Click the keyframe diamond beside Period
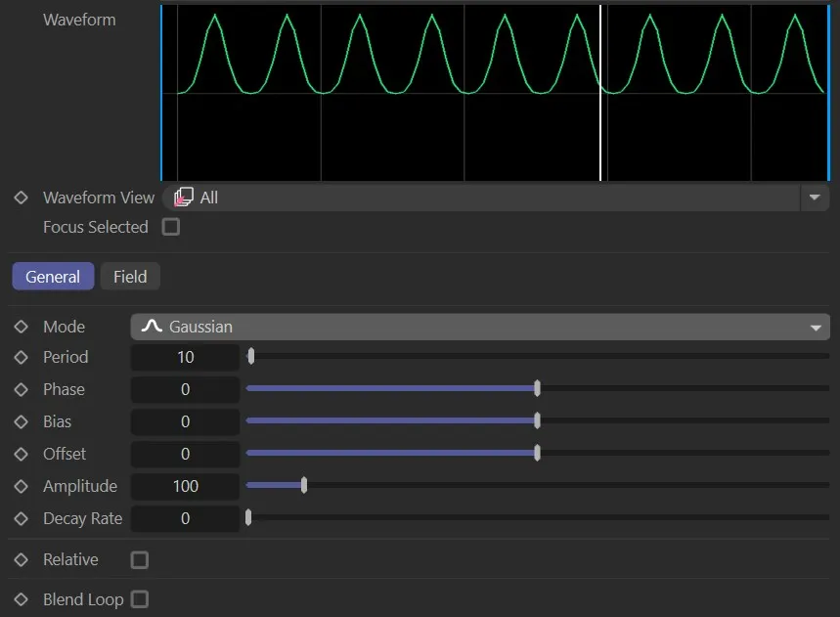 click(21, 357)
